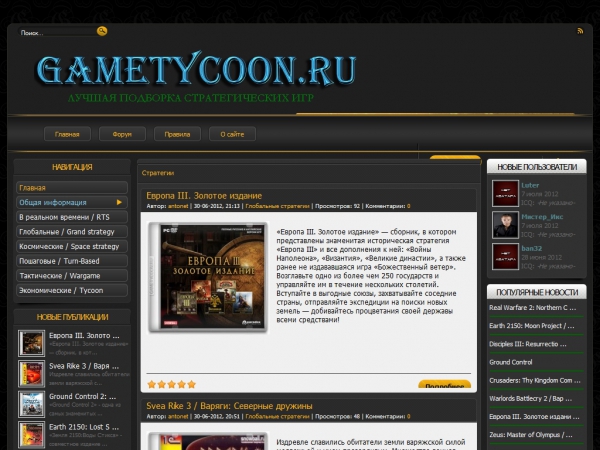Open the О сайте top menu button
Image resolution: width=600 pixels, height=450 pixels.
[232, 134]
